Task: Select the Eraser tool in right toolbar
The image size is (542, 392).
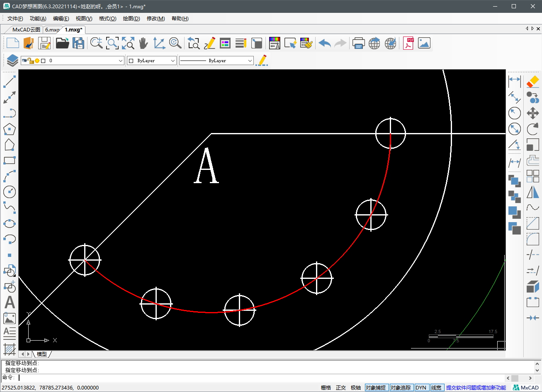Action: [533, 82]
